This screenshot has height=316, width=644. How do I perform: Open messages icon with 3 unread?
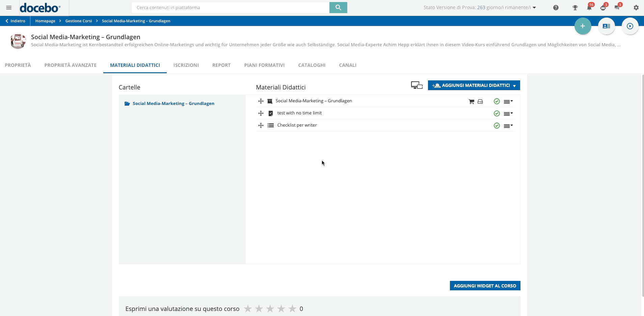click(x=617, y=7)
